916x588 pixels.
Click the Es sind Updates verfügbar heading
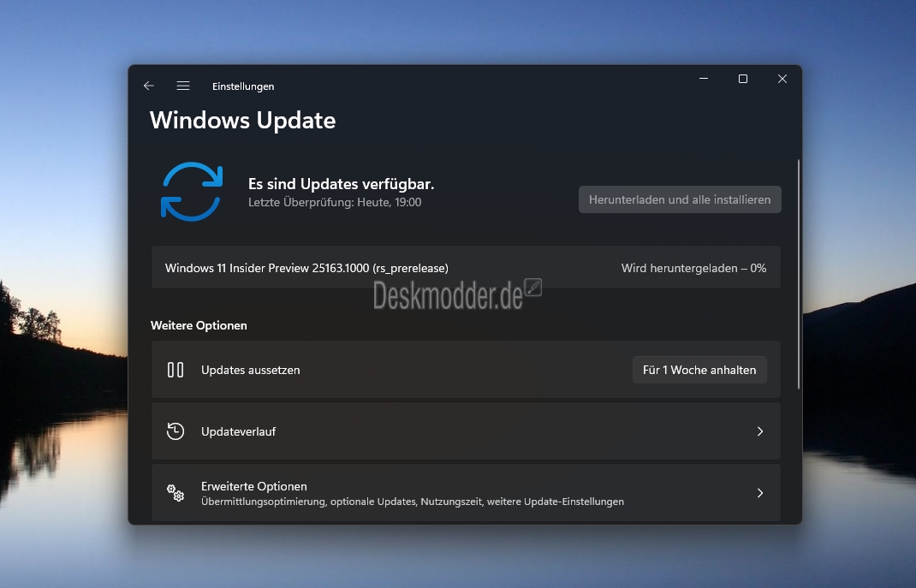click(342, 184)
